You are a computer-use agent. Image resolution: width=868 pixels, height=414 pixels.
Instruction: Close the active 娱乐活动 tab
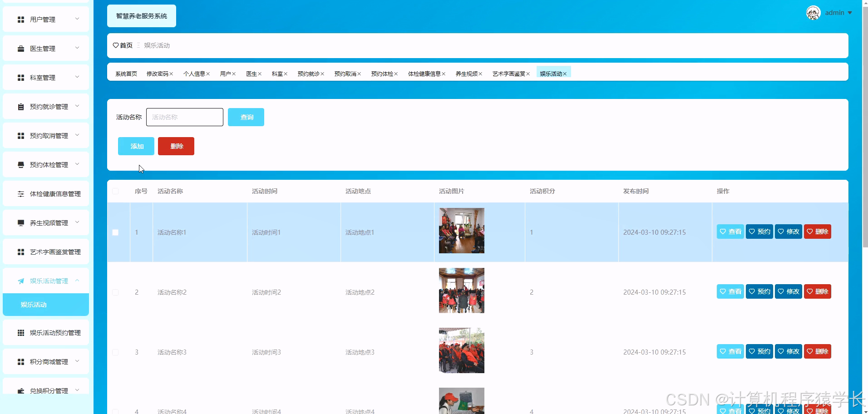[565, 74]
